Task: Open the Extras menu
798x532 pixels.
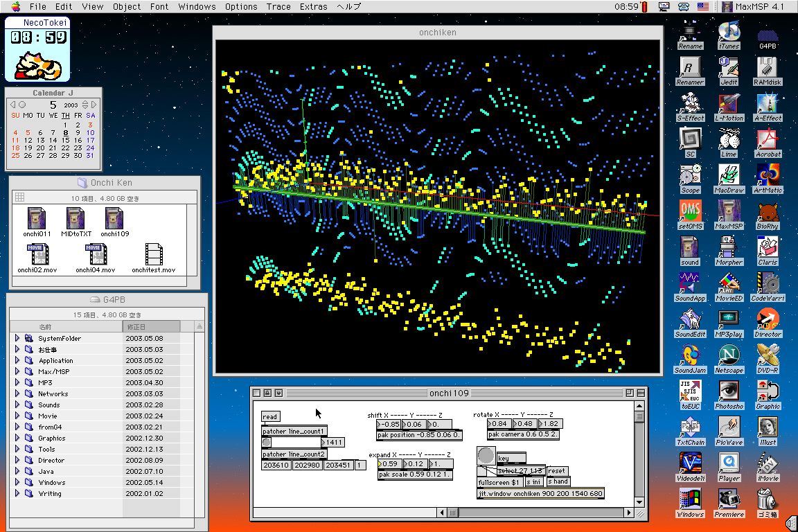Action: 313,6
